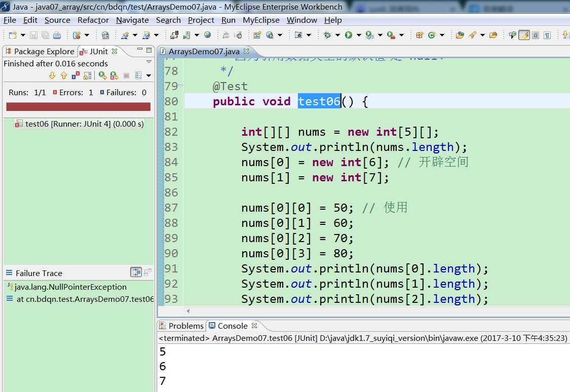This screenshot has height=392, width=570.
Task: Open the JUnit Test Run History icon
Action: click(x=138, y=75)
